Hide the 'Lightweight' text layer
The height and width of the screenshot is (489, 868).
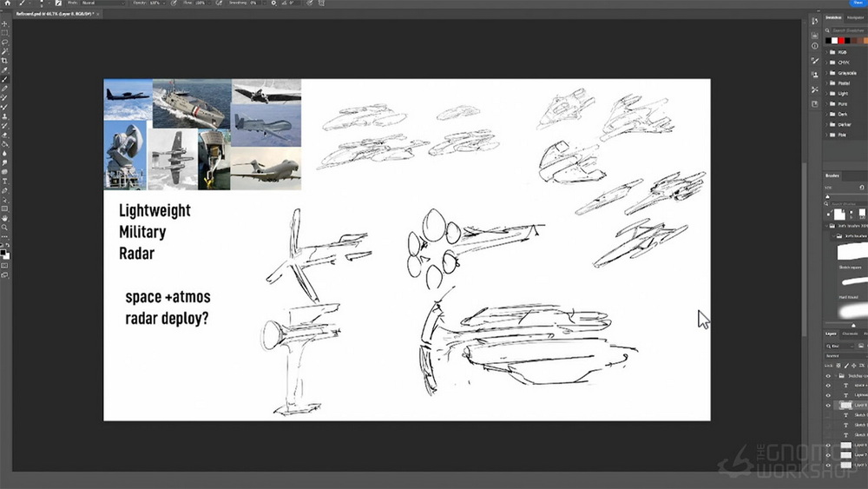tap(828, 395)
